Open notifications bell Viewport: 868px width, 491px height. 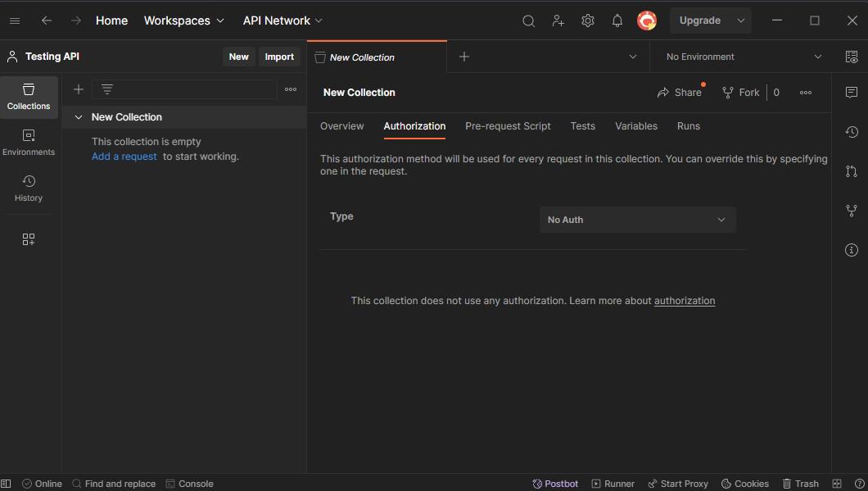[x=617, y=21]
